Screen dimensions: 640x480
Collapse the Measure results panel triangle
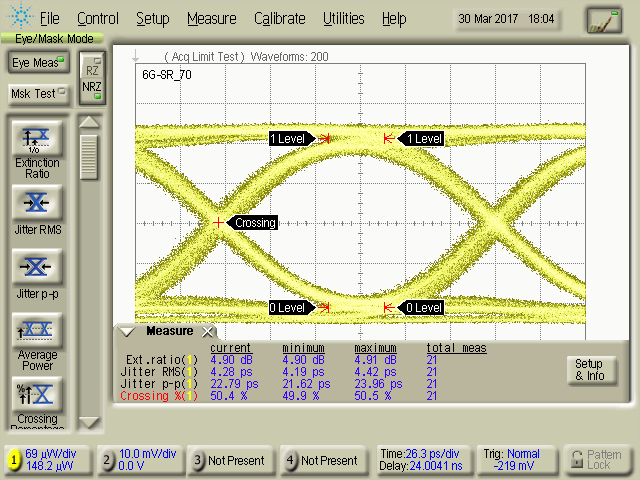pos(127,331)
